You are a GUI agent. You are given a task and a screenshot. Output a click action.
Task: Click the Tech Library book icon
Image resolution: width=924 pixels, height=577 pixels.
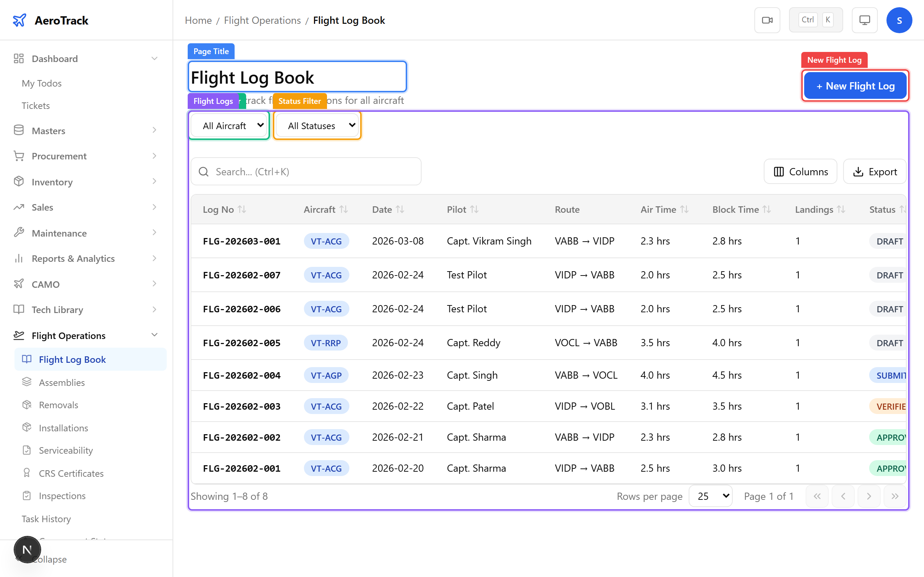[x=18, y=309]
